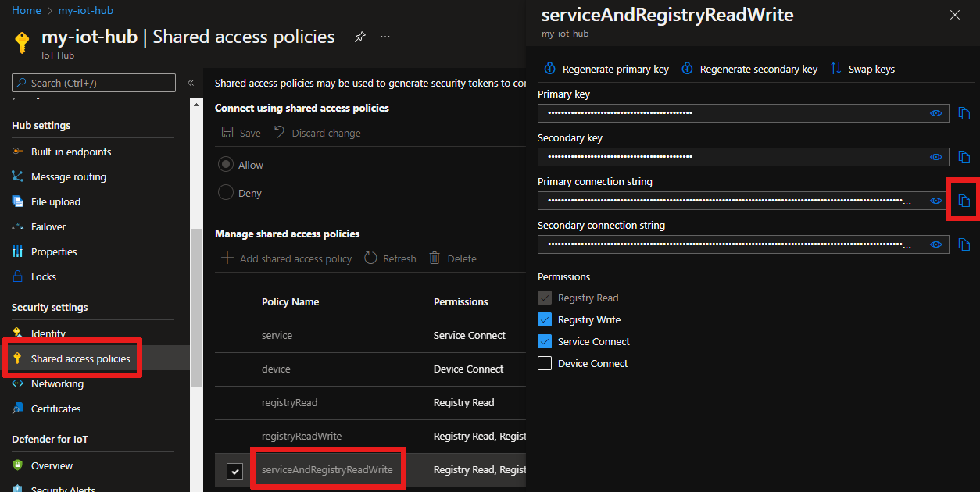Open Networking under Security settings
Image resolution: width=980 pixels, height=492 pixels.
point(57,383)
